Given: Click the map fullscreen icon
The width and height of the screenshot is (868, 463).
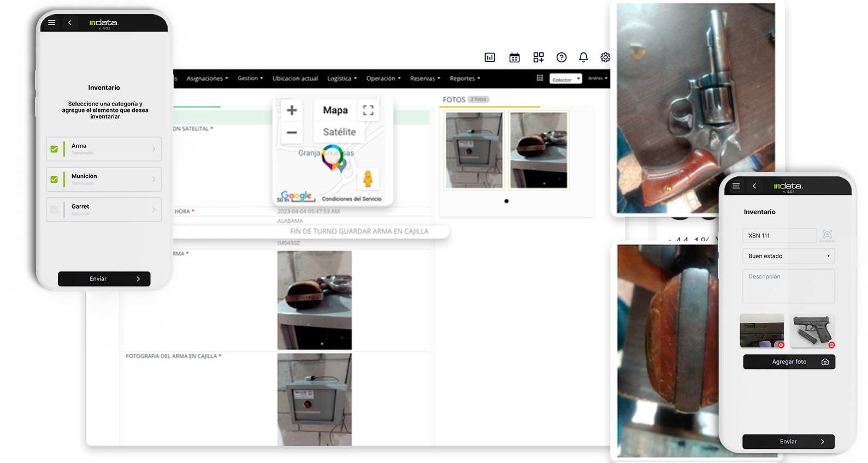Looking at the screenshot, I should coord(368,110).
